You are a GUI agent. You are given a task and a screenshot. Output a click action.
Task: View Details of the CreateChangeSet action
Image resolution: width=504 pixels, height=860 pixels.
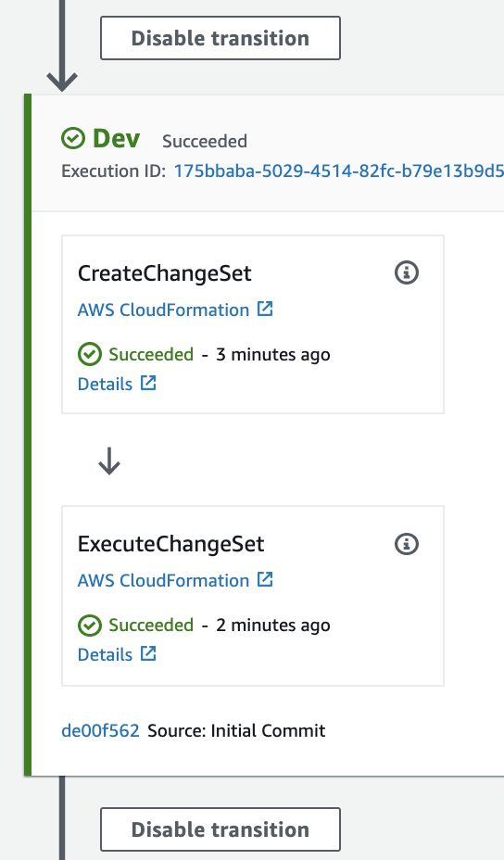[x=106, y=384]
